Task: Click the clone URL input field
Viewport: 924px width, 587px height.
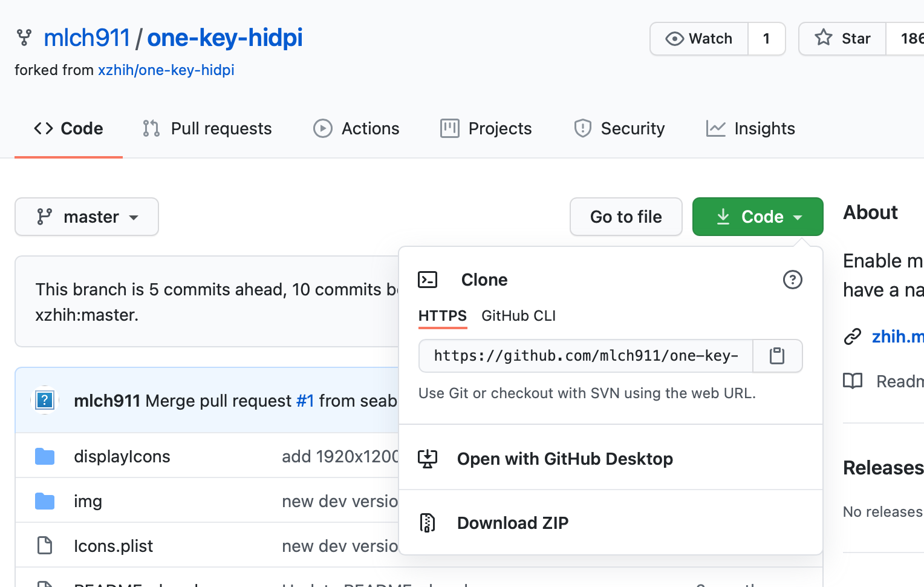Action: [x=586, y=356]
